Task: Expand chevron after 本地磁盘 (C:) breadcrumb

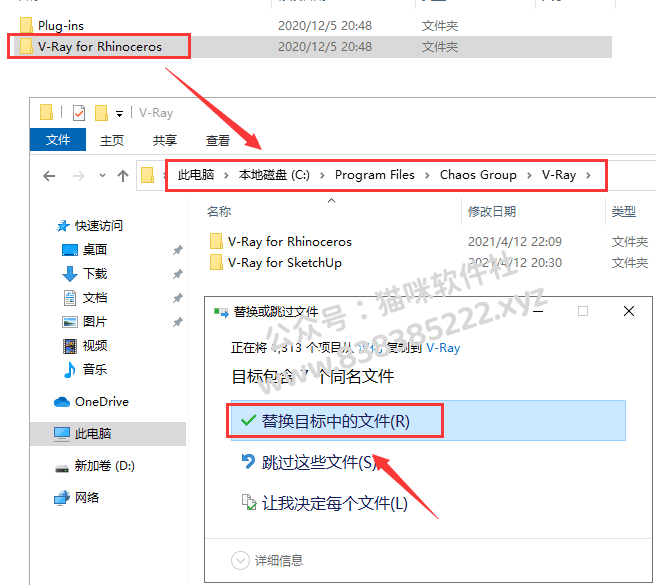Action: coord(322,175)
